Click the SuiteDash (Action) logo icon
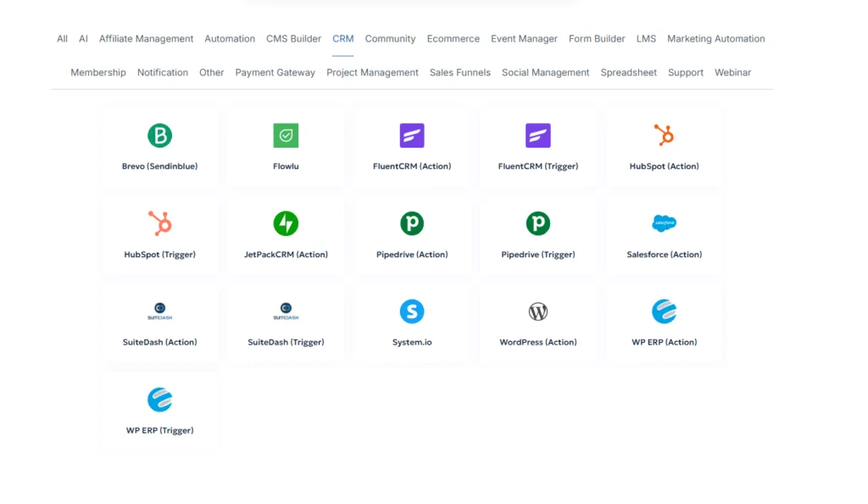Viewport: 868px width, 504px height. point(160,311)
